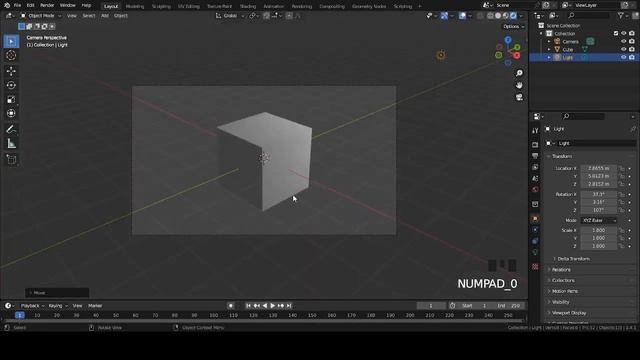640x360 pixels.
Task: Select the Cursor tool
Action: tap(11, 56)
